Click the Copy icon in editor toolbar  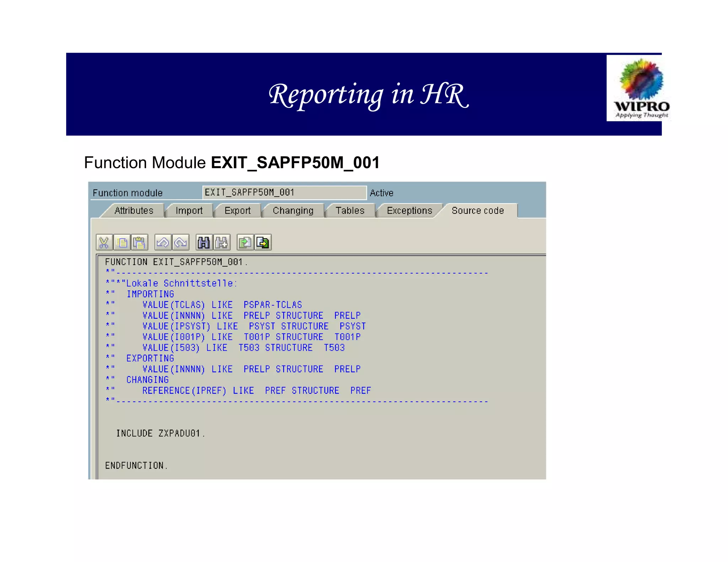click(x=122, y=243)
